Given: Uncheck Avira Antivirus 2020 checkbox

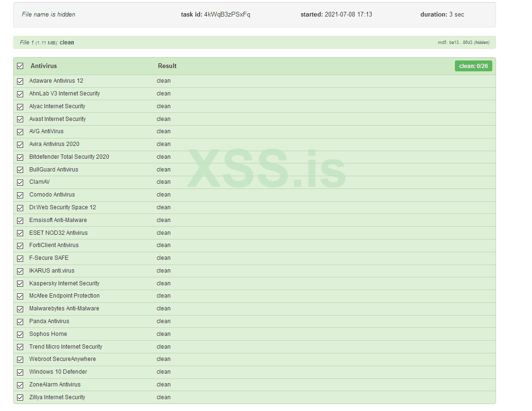Looking at the screenshot, I should pos(20,145).
